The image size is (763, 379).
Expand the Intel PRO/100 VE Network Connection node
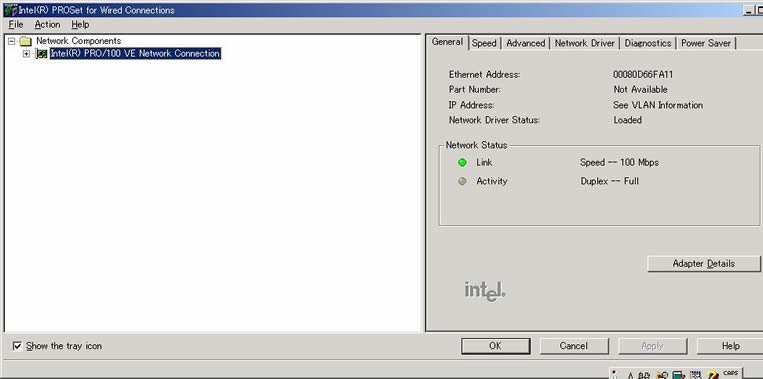tap(26, 54)
